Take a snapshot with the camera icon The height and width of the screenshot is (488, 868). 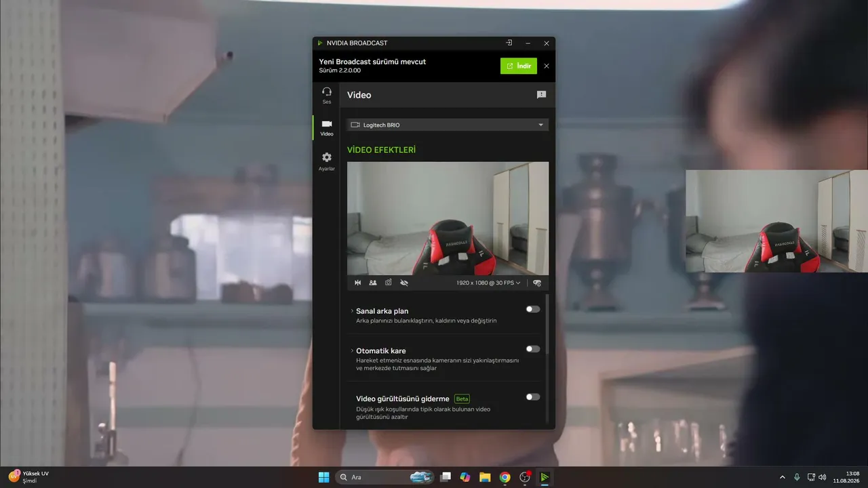pos(389,283)
